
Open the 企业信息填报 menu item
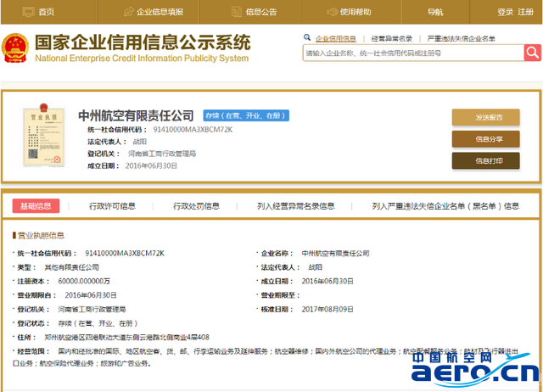[160, 12]
